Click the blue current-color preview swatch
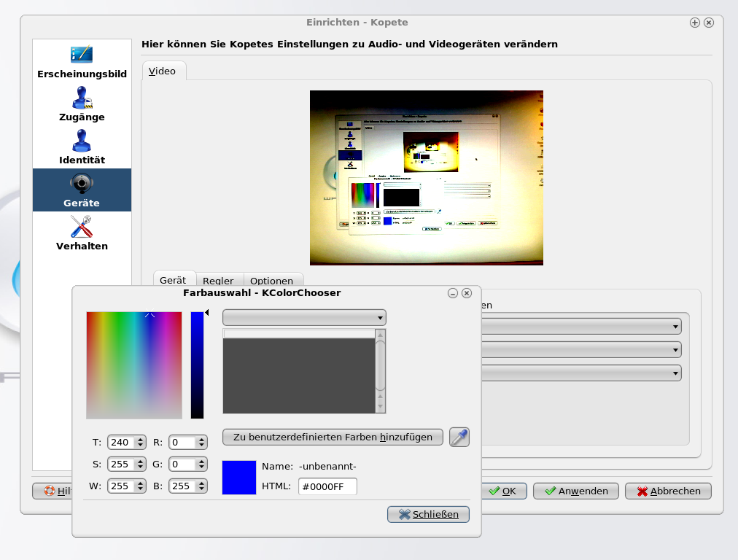 click(x=239, y=477)
